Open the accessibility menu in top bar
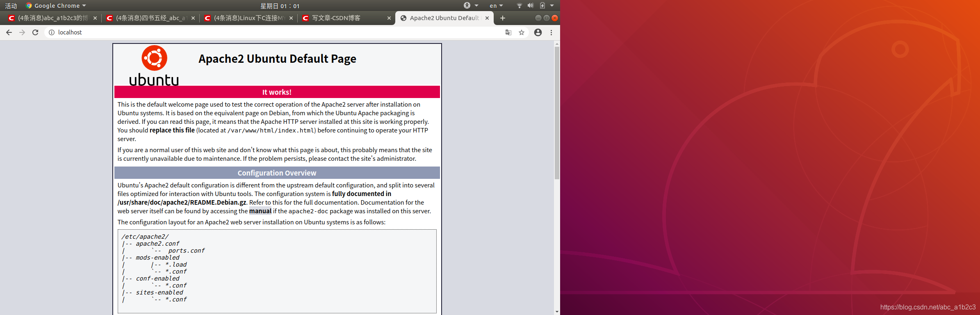 471,6
